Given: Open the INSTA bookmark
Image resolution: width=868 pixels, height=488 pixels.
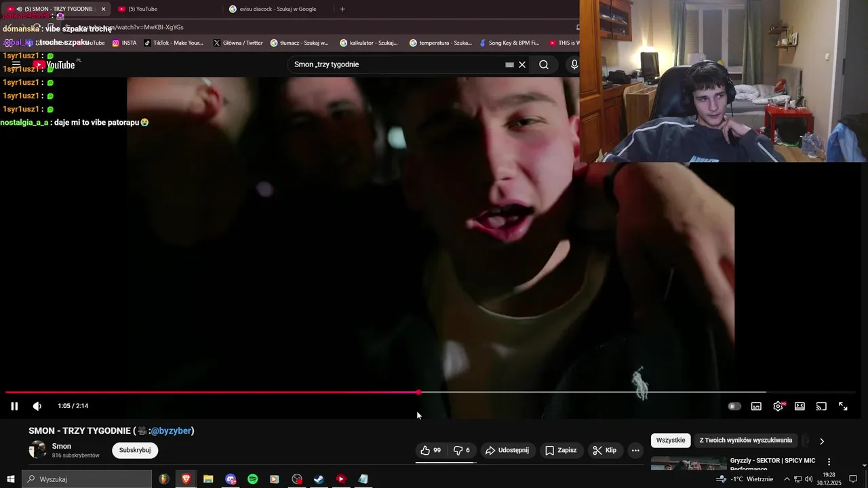Looking at the screenshot, I should point(124,43).
